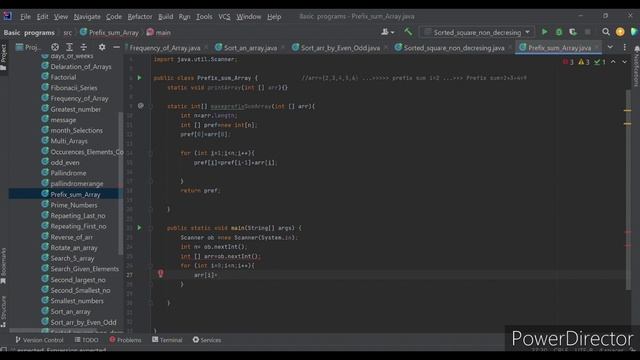Open the user account icon dropdown
Screen dimensions: 640x360
pos(387,32)
